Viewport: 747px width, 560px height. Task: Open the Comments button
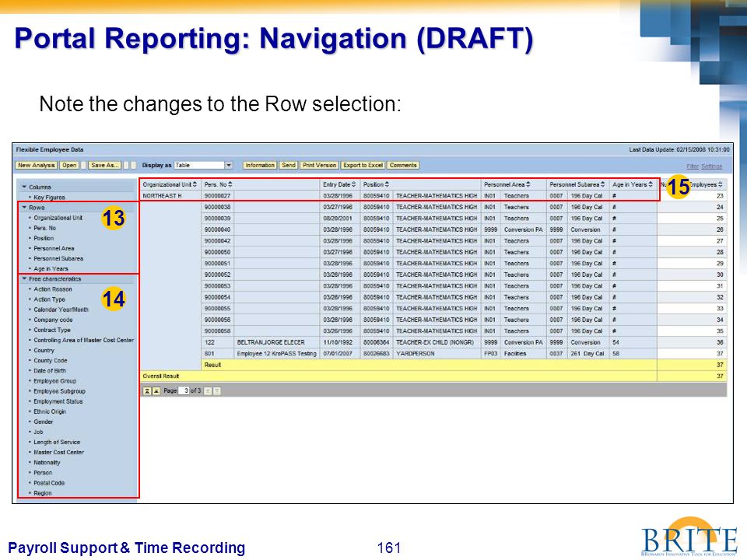pyautogui.click(x=403, y=165)
